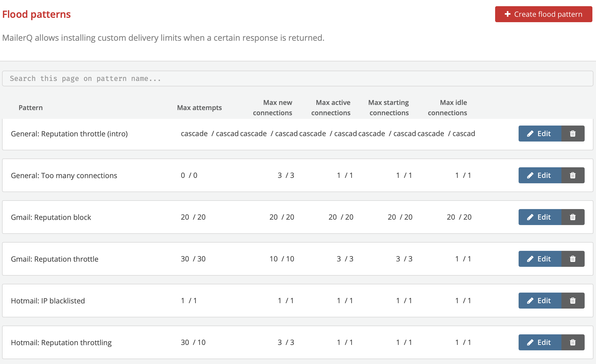Create a new flood pattern

[x=543, y=14]
